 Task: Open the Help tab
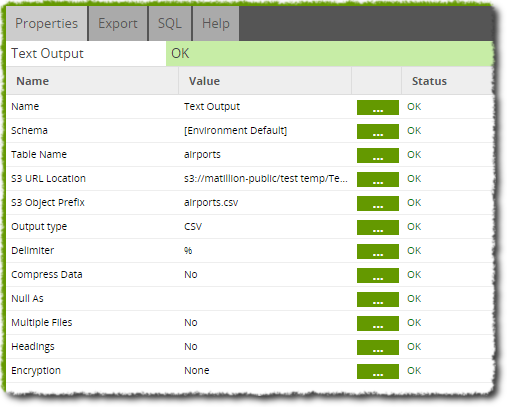click(x=216, y=24)
